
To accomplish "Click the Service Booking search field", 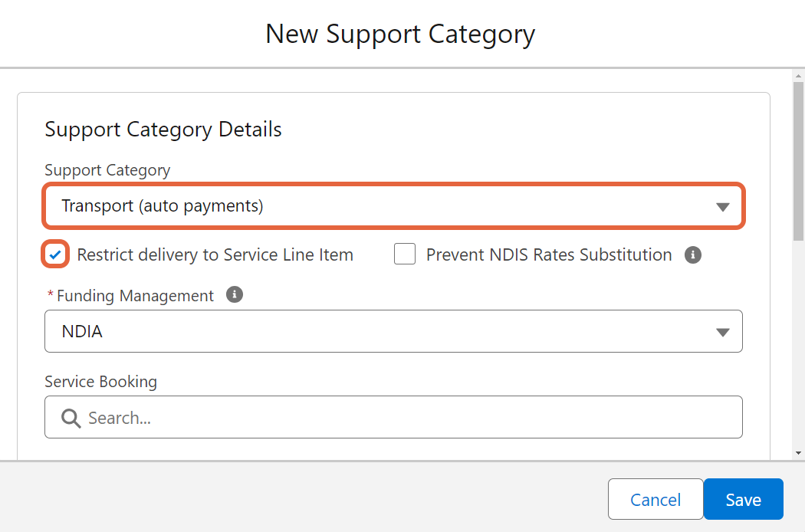I will (x=393, y=417).
